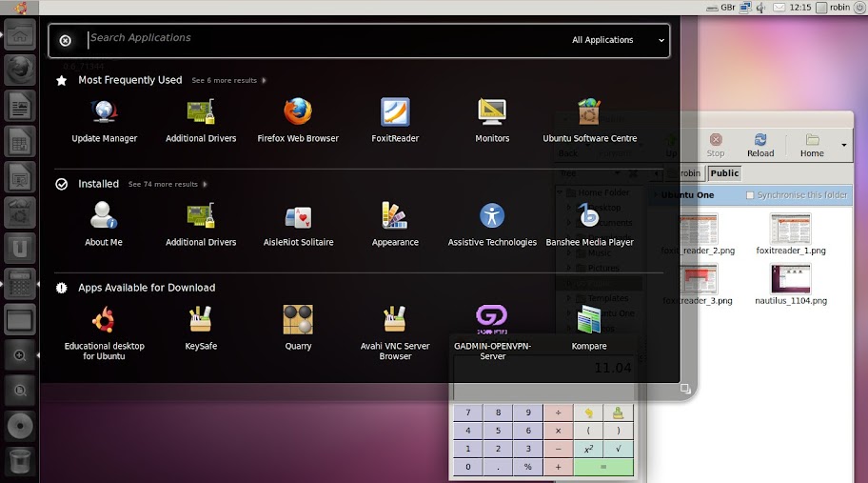
Task: Select Avahi VNC Server Browser
Action: tap(395, 332)
